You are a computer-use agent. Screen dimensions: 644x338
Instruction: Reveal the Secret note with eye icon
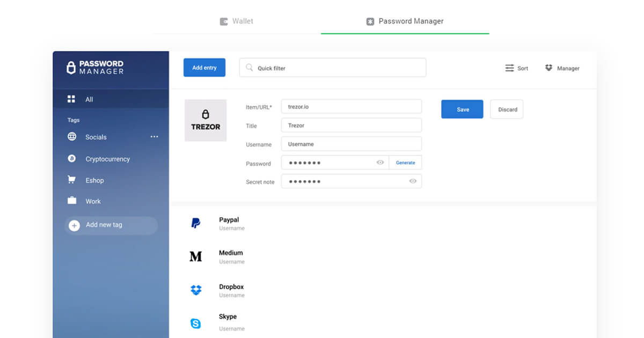413,181
